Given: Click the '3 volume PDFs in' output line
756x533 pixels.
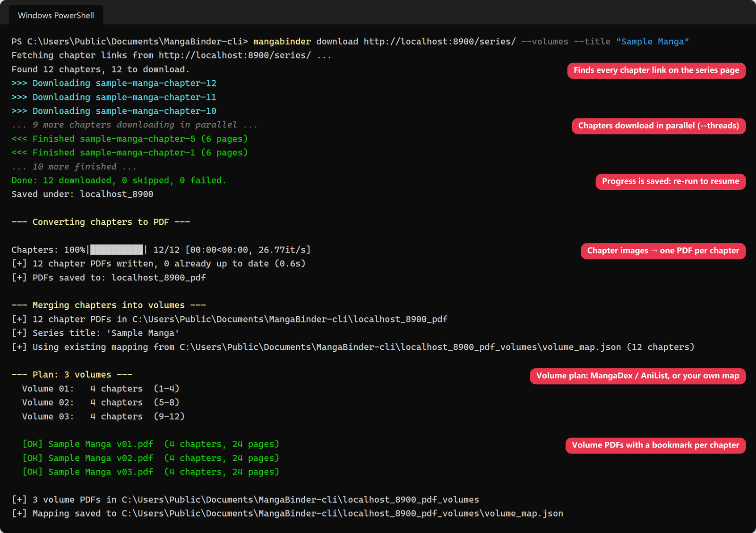Looking at the screenshot, I should click(245, 499).
